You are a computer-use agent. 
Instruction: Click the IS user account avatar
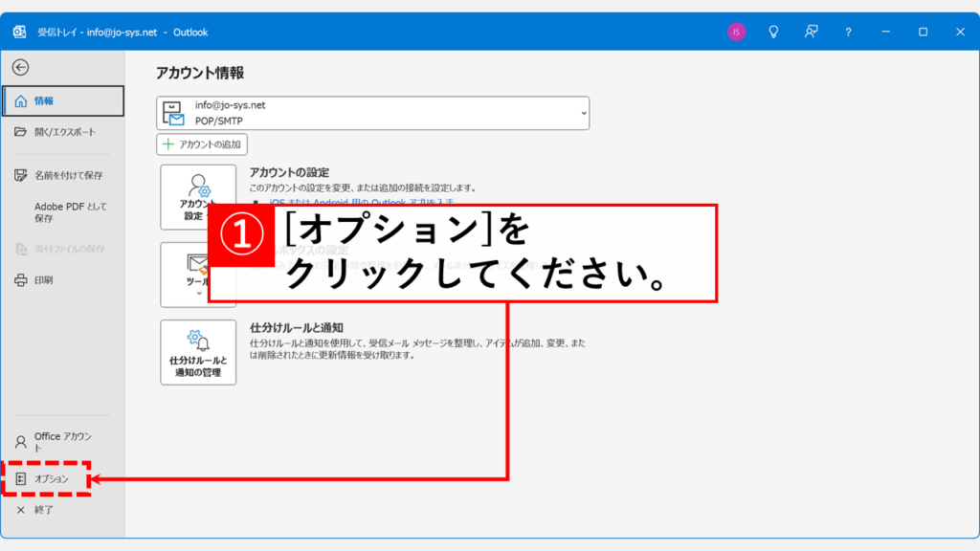coord(736,32)
